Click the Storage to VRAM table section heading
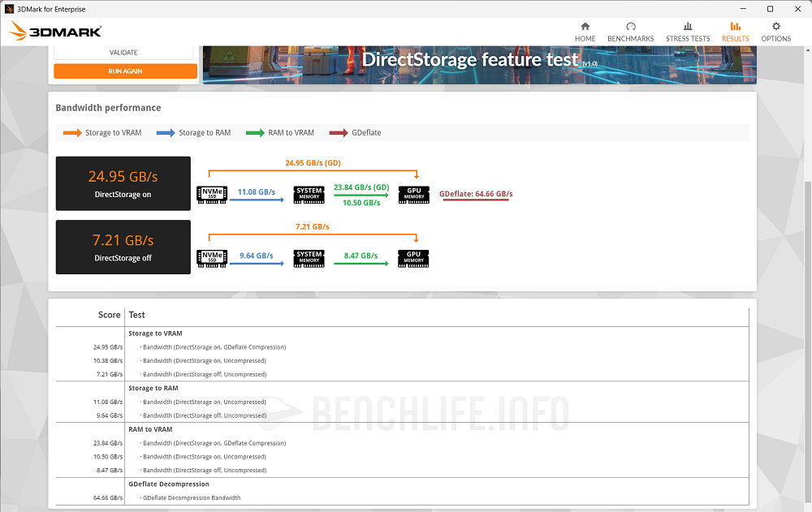The height and width of the screenshot is (512, 812). coord(155,333)
